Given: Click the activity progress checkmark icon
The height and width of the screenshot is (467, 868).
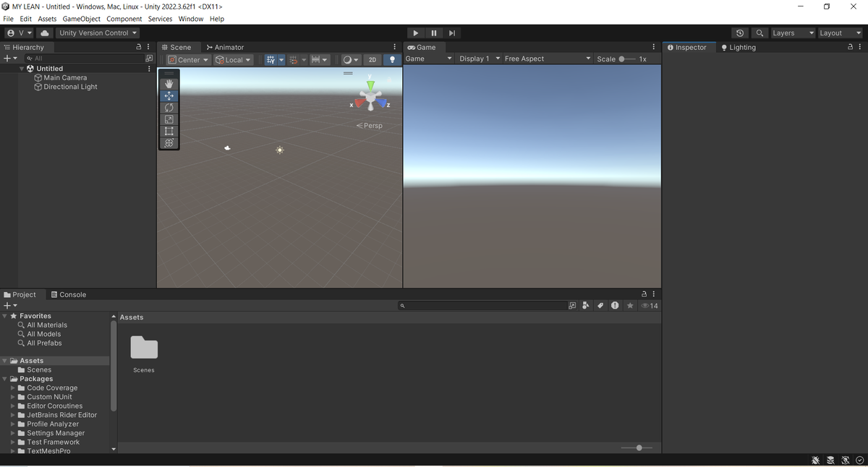Looking at the screenshot, I should [859, 460].
